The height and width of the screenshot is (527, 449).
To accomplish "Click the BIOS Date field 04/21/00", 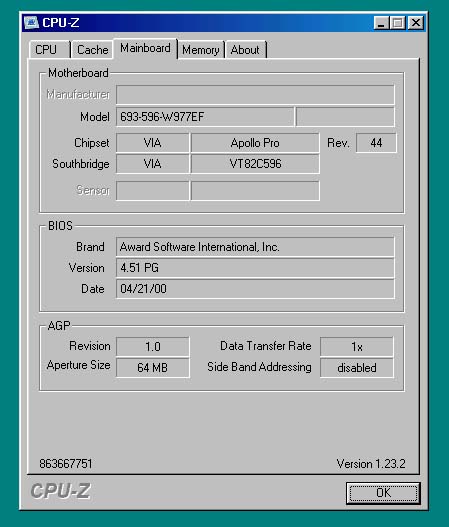I will tap(255, 289).
